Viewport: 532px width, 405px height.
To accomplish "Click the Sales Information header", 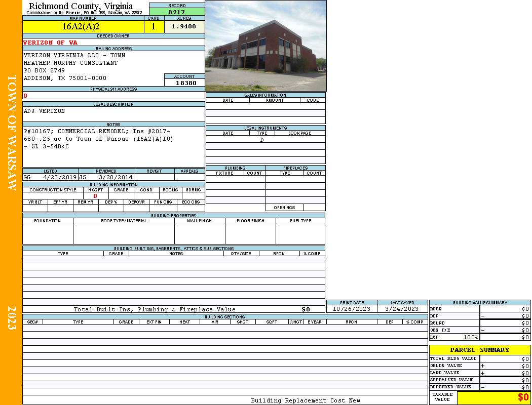I will pos(265,95).
